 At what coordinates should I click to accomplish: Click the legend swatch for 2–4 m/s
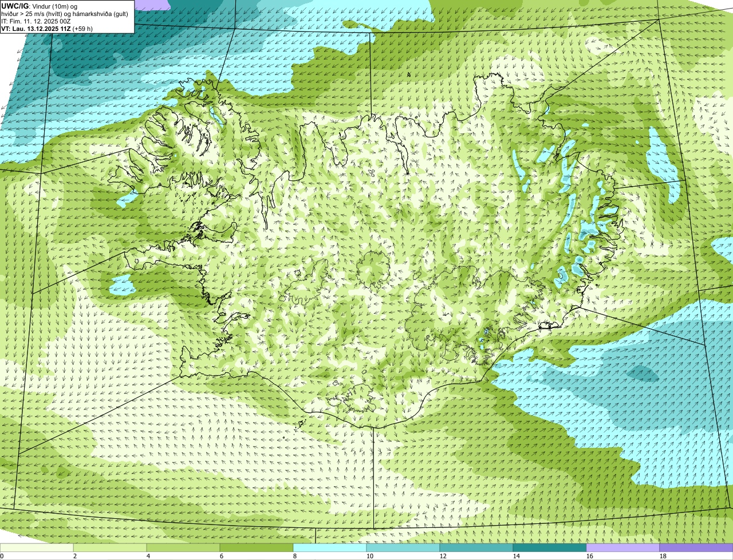110,548
